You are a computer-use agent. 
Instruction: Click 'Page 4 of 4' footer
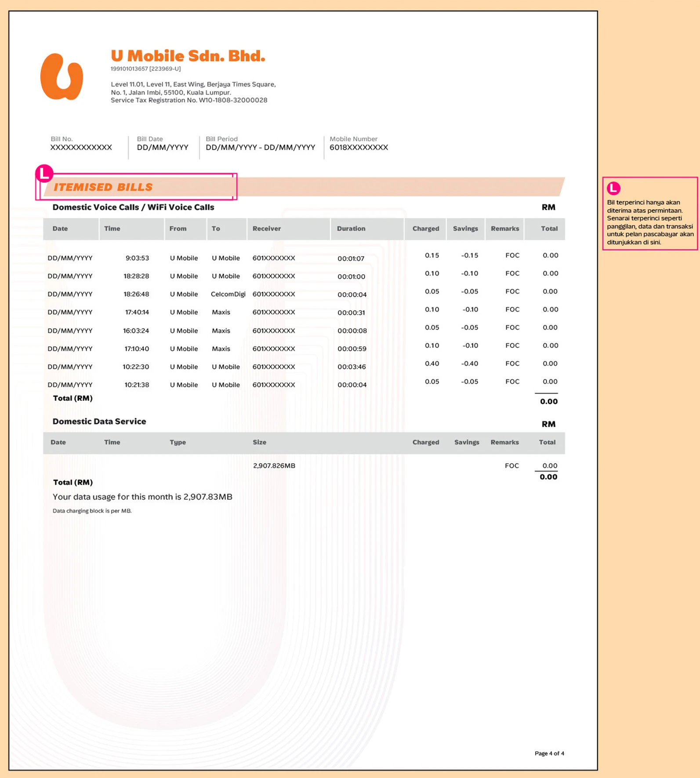549,753
